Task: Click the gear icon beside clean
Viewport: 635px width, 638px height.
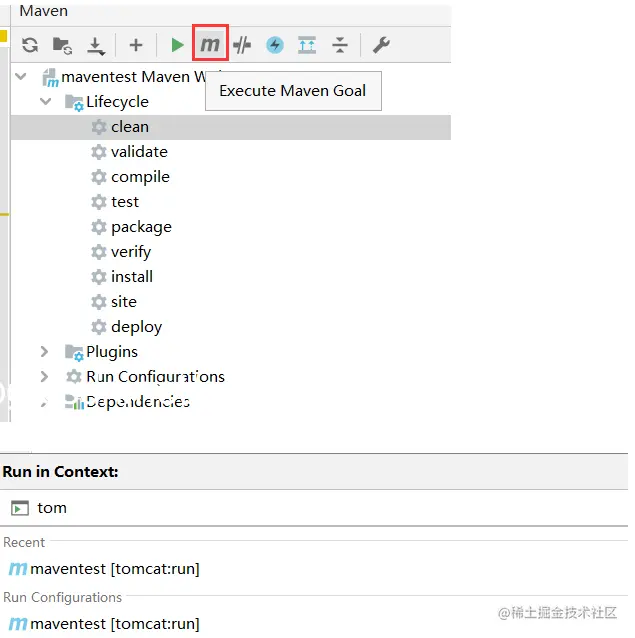Action: pos(99,127)
